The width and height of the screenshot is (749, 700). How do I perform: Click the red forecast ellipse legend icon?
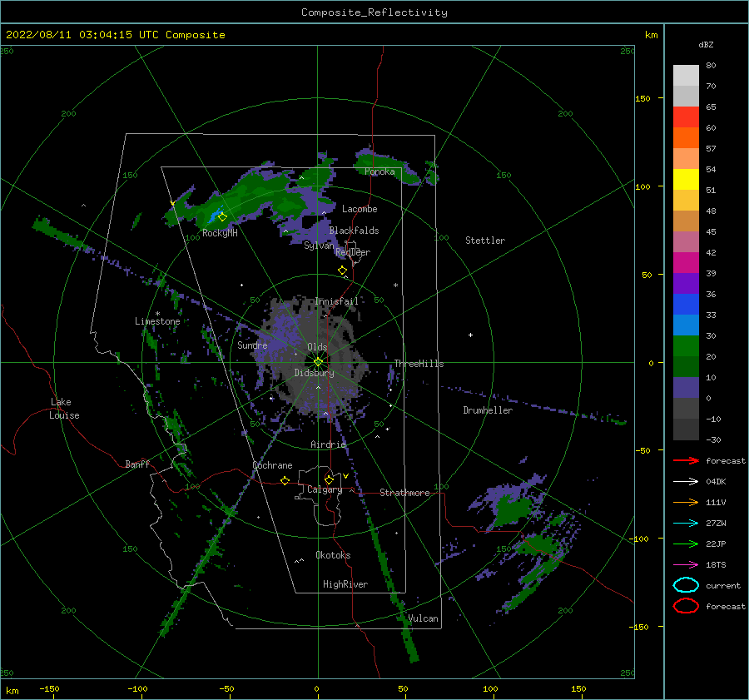[686, 606]
